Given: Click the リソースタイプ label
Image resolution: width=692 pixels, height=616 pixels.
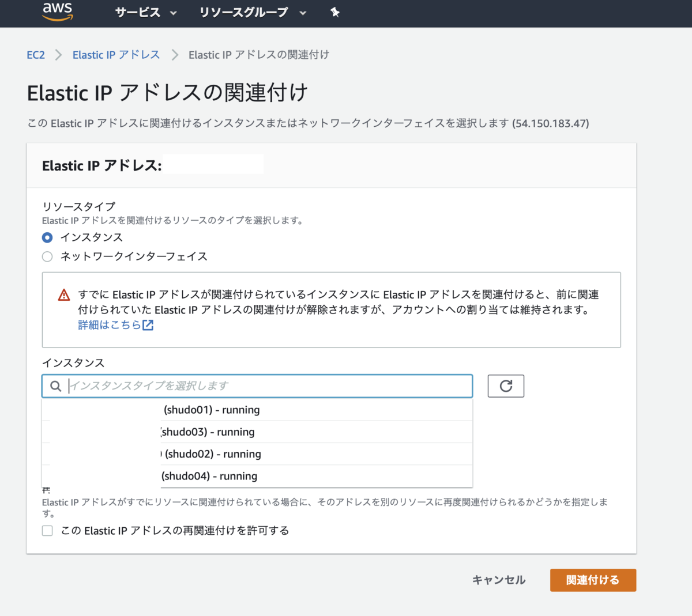Looking at the screenshot, I should tap(78, 206).
